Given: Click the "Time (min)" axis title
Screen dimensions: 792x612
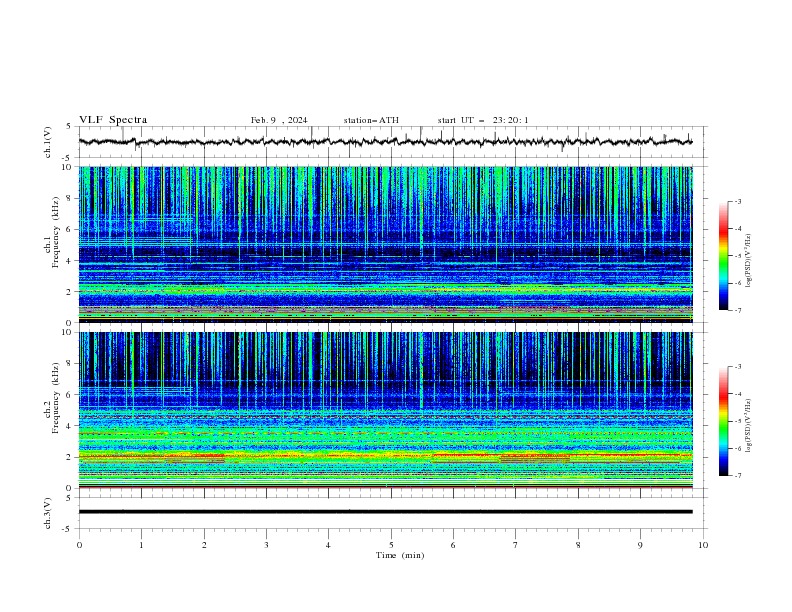Looking at the screenshot, I should point(400,555).
